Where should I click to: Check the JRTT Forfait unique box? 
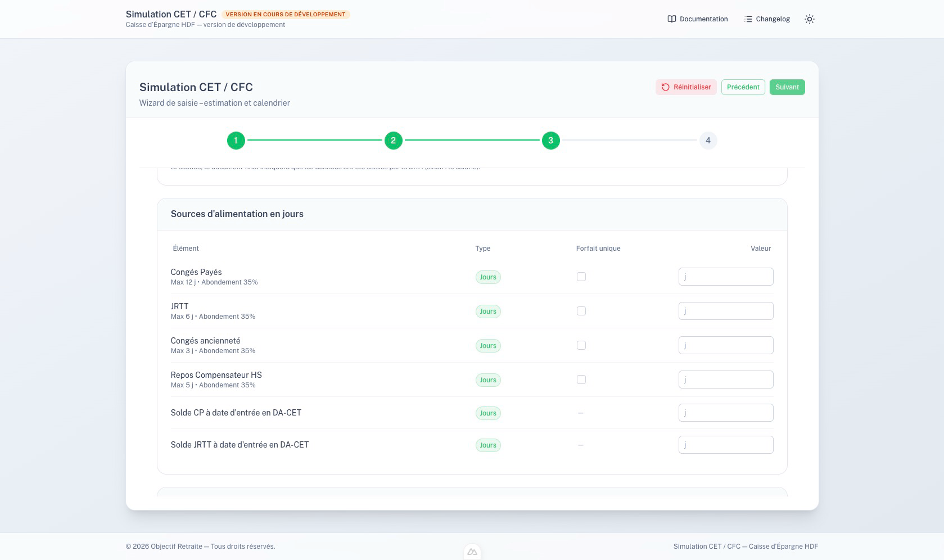(x=581, y=311)
